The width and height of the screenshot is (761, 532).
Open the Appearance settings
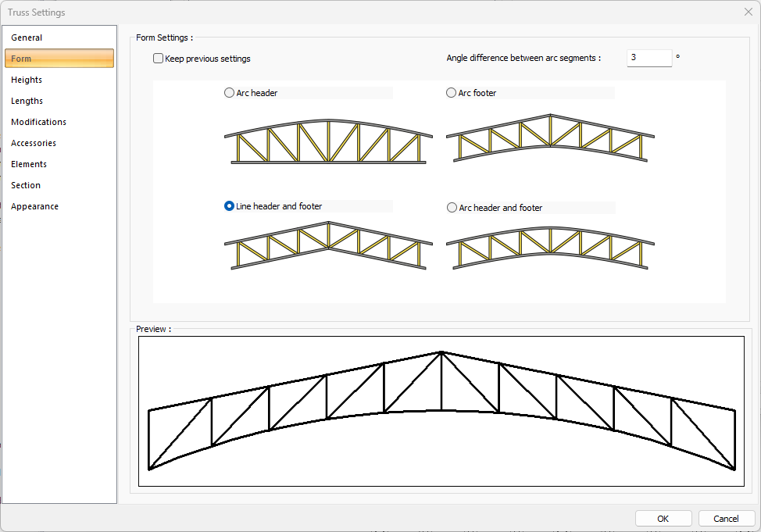(x=34, y=206)
